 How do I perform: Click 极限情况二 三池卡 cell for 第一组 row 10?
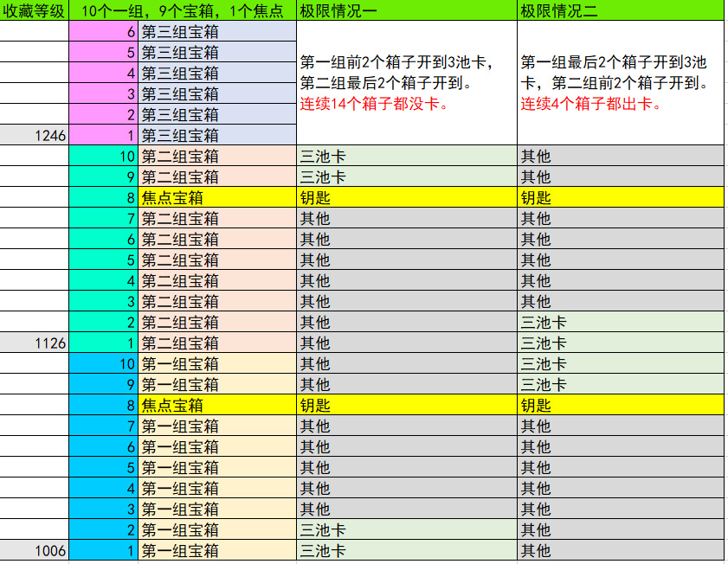click(x=622, y=363)
